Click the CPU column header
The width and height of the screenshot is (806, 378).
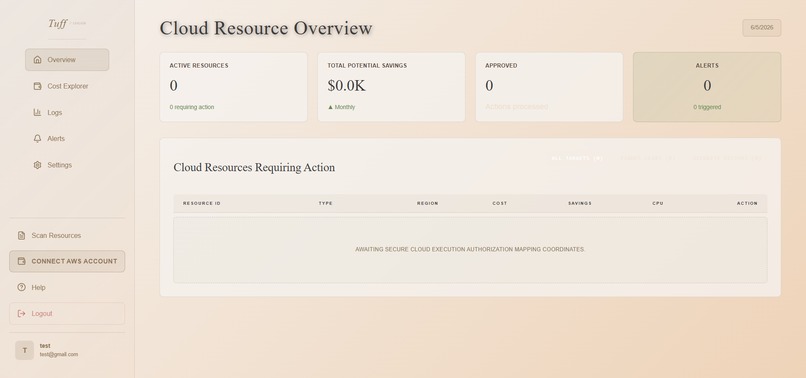658,204
